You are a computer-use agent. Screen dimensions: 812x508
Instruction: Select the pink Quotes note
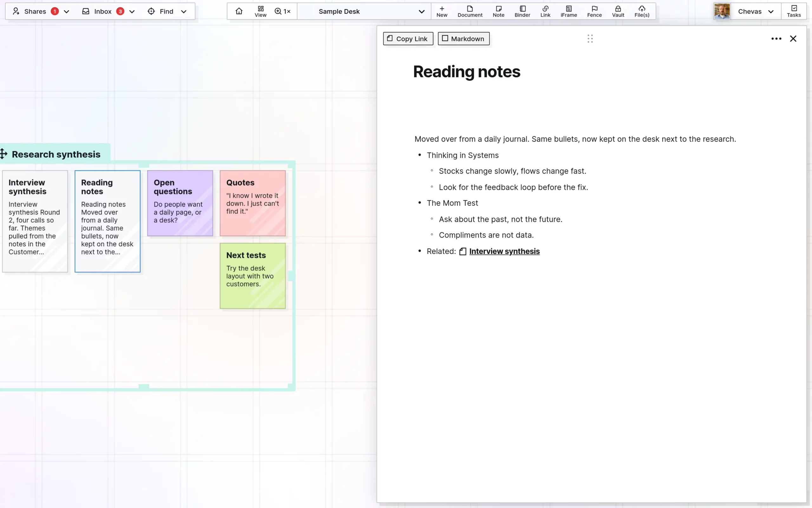tap(252, 203)
